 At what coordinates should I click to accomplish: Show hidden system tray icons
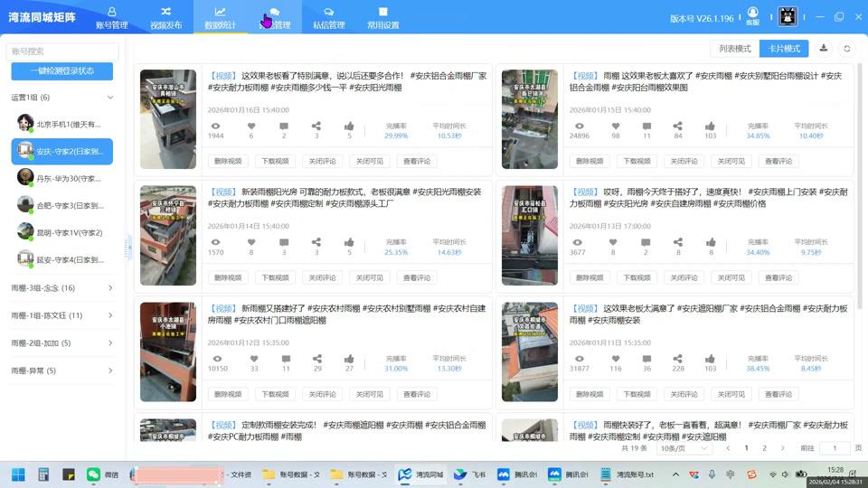click(x=675, y=474)
